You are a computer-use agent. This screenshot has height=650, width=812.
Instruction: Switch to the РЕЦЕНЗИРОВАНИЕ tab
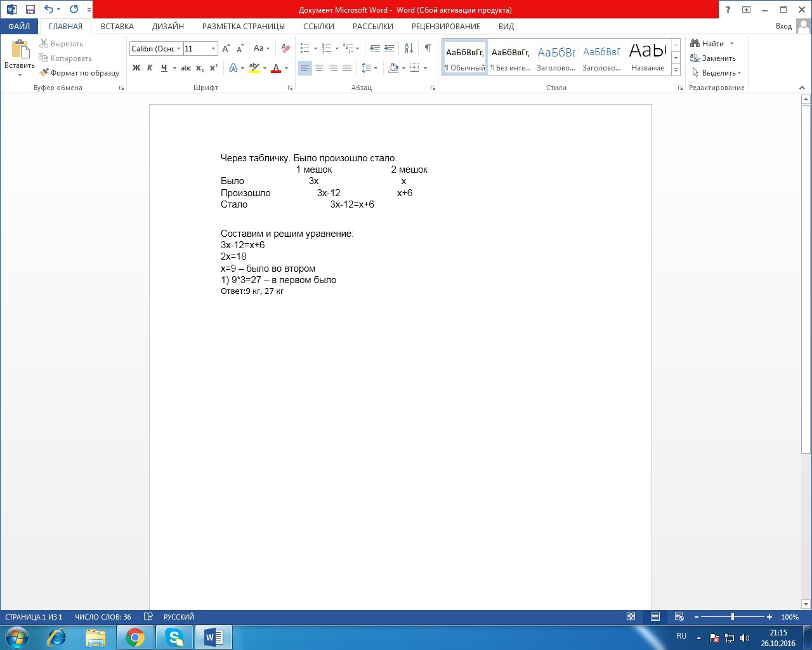(x=446, y=27)
